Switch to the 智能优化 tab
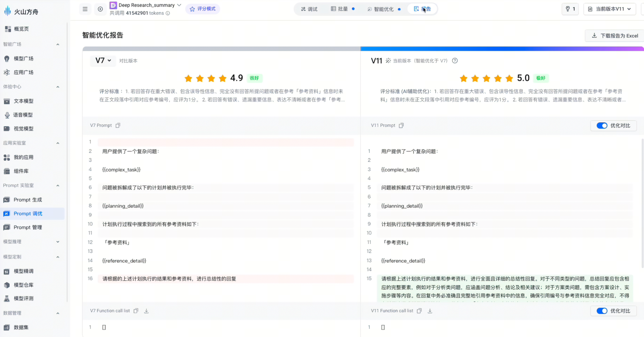Screen dimensions: 644x337 point(383,9)
